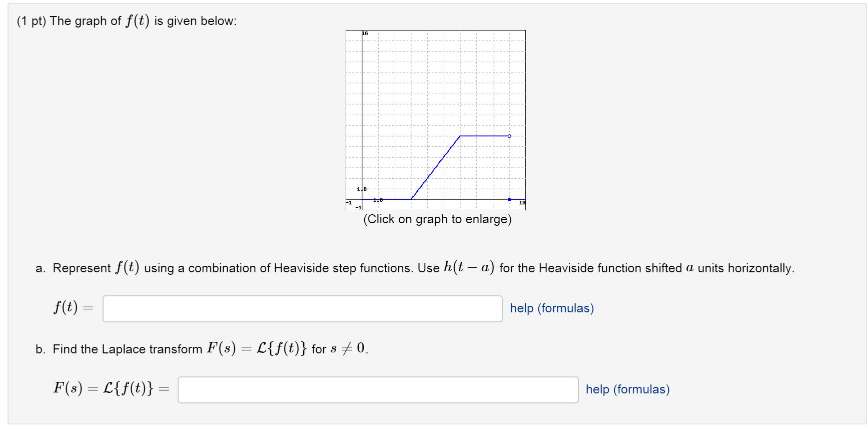Viewport: 868px width, 444px height.
Task: Click the (Click on graph to enlarge) caption
Action: pyautogui.click(x=437, y=219)
